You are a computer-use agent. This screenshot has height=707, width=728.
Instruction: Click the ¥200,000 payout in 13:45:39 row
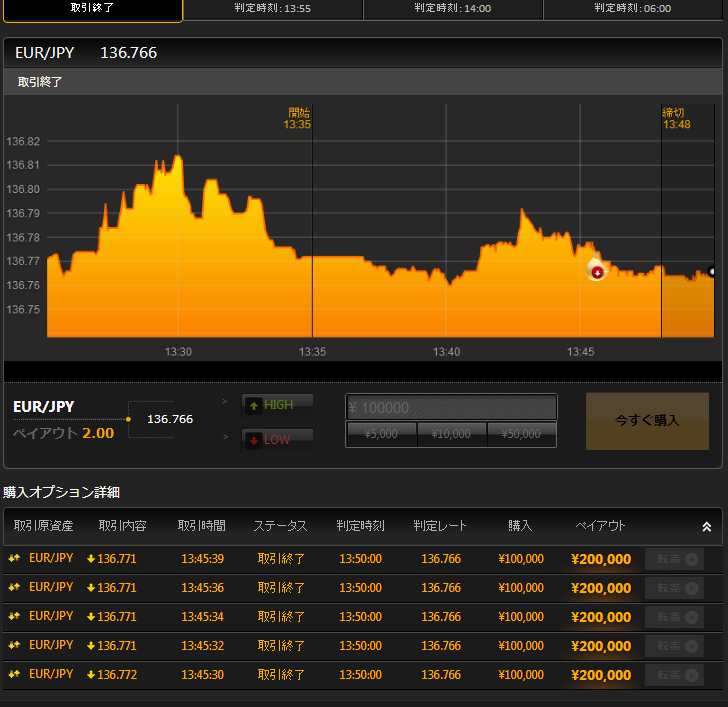(601, 559)
